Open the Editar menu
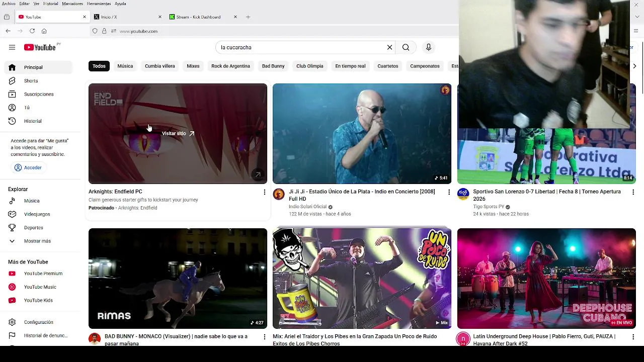The image size is (644, 362). click(25, 4)
